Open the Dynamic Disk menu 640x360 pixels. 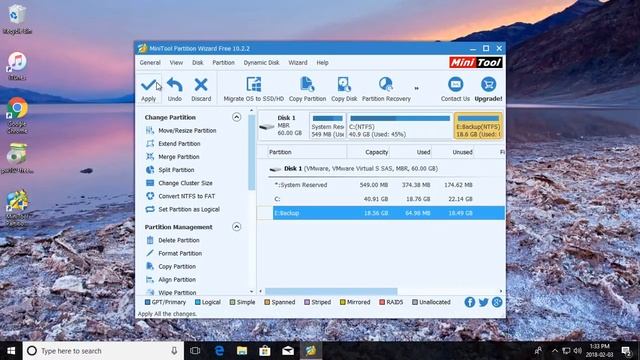tap(261, 63)
